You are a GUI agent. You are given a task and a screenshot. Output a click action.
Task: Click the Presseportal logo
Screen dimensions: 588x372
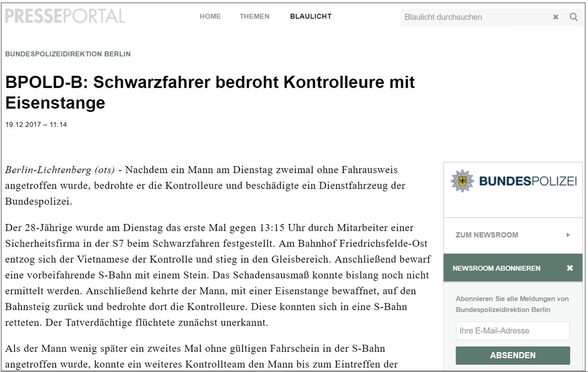[x=65, y=16]
